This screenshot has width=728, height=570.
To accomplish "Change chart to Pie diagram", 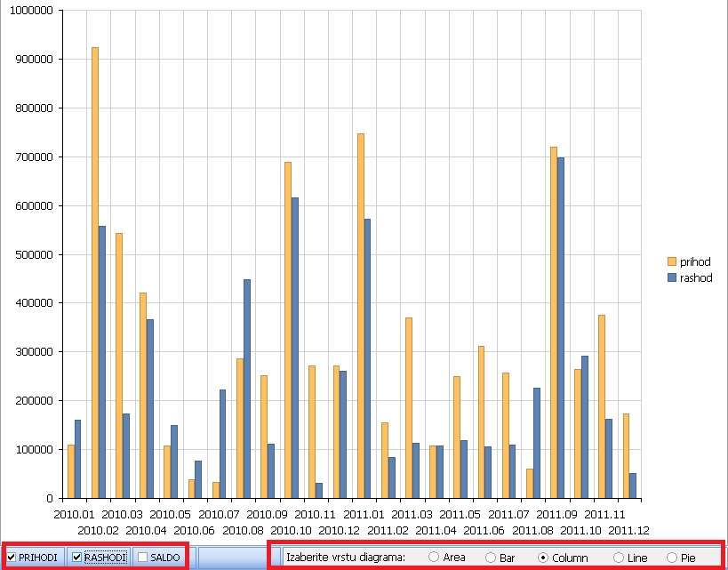I will pyautogui.click(x=671, y=558).
